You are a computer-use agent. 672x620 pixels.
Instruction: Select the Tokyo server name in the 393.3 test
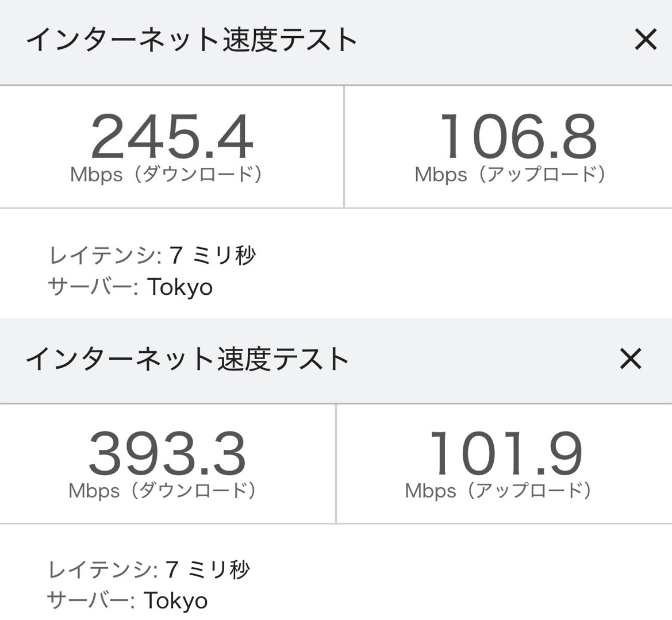(x=175, y=600)
